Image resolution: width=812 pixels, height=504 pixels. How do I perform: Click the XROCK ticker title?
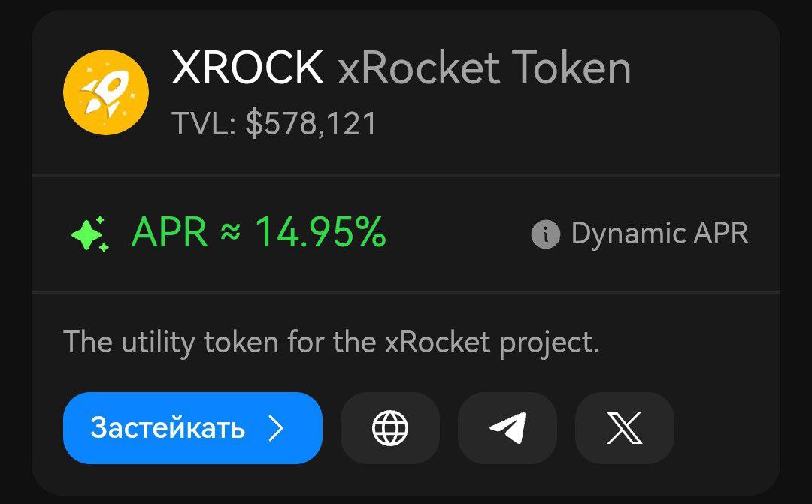pos(247,68)
